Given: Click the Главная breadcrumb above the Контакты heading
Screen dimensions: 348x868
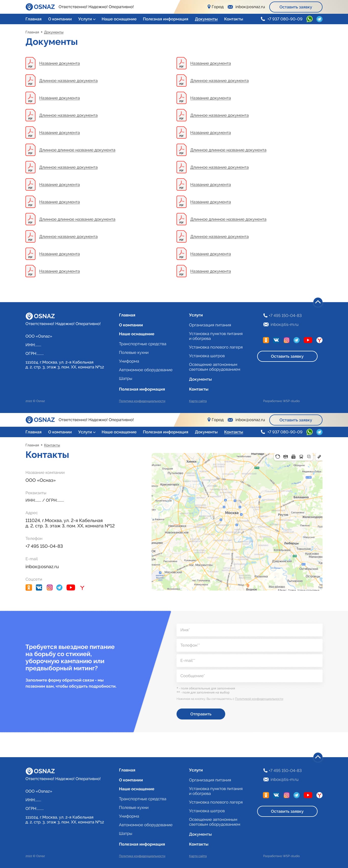Looking at the screenshot, I should tap(32, 445).
